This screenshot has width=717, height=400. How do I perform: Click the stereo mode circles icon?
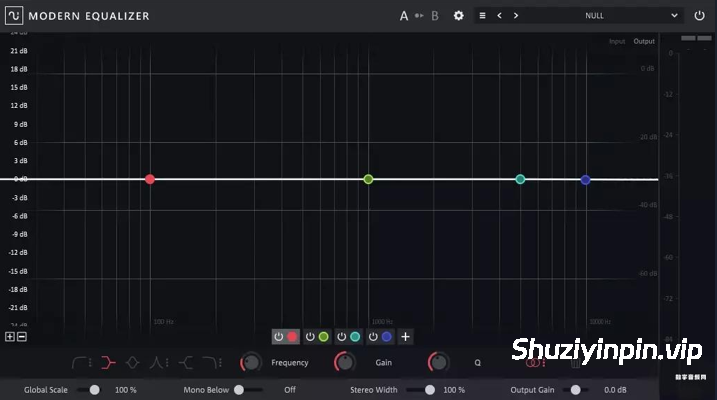tap(532, 363)
